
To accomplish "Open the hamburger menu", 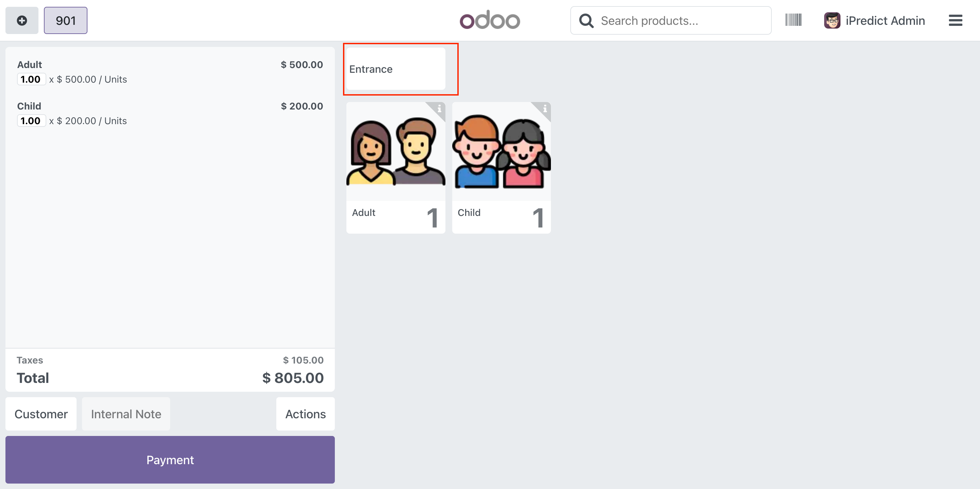I will [x=955, y=20].
